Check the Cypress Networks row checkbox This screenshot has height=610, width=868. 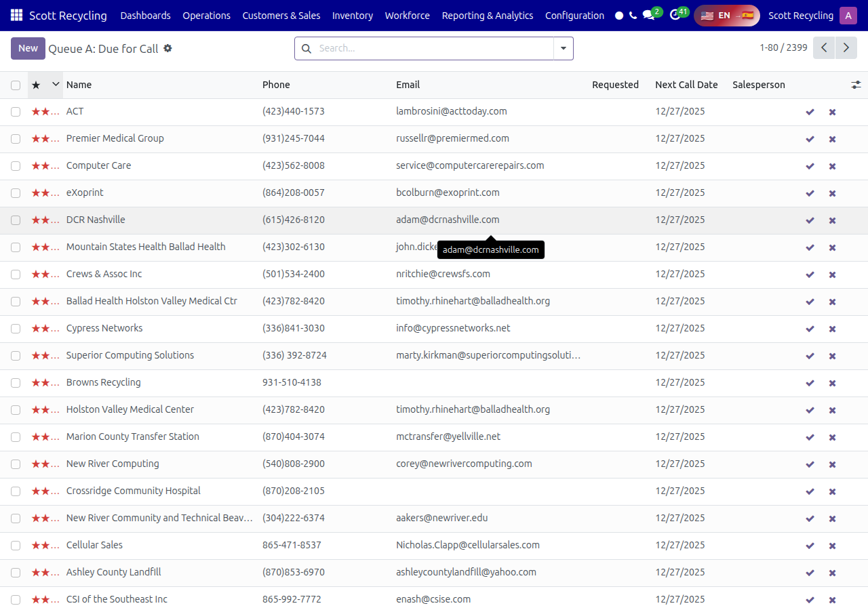[16, 329]
